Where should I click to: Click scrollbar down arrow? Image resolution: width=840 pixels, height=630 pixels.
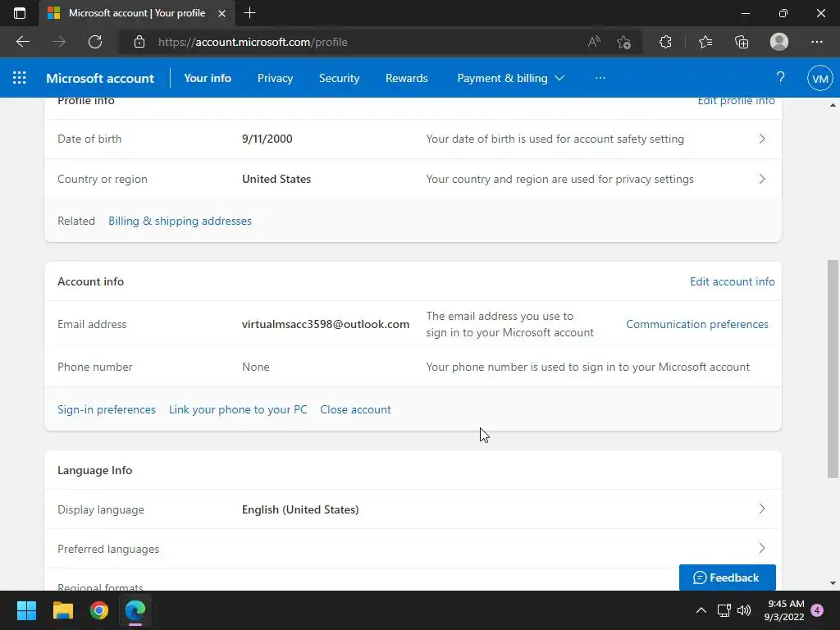[833, 583]
